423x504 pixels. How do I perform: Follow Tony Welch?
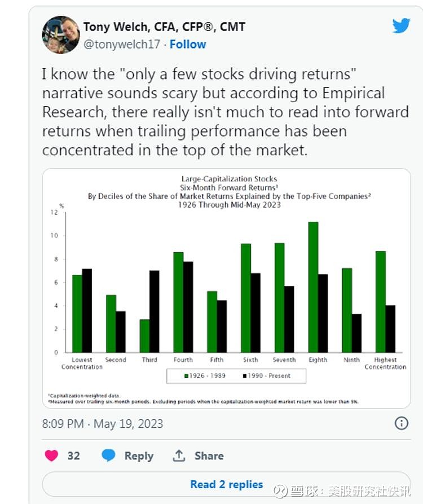pyautogui.click(x=188, y=45)
